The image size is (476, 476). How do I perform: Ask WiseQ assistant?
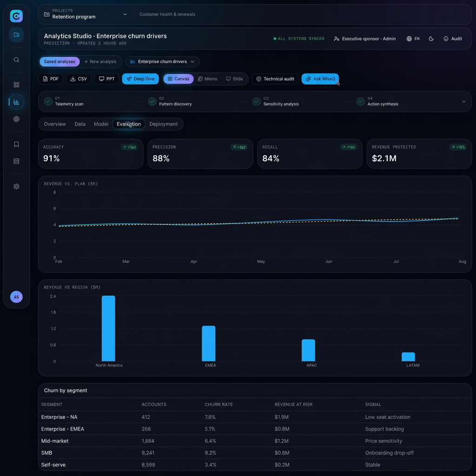pyautogui.click(x=320, y=79)
